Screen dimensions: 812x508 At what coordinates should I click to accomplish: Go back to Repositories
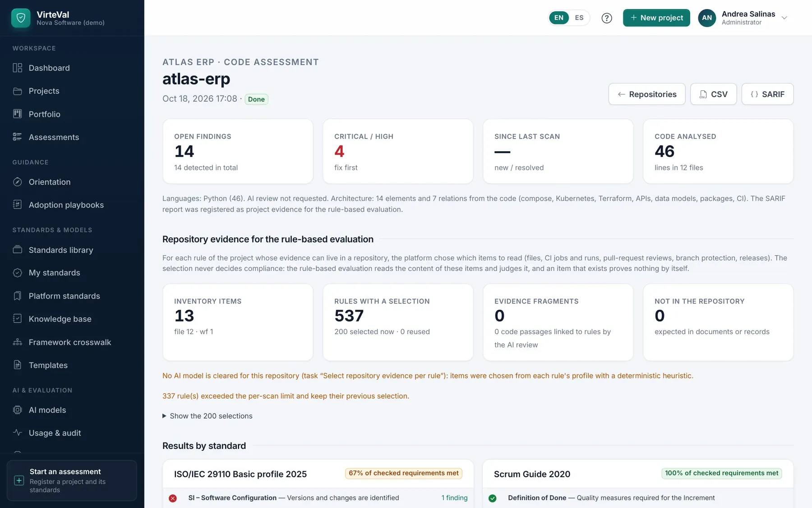[x=647, y=94]
